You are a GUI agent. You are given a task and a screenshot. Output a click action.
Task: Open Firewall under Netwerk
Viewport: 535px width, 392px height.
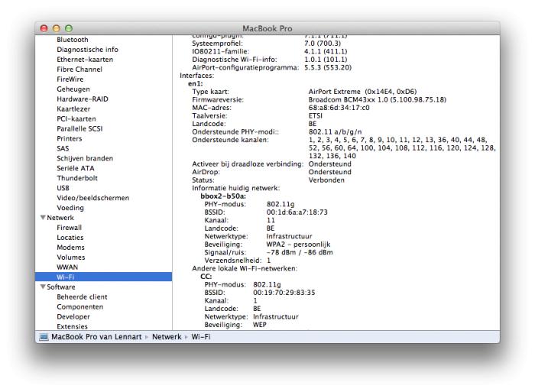pos(70,228)
